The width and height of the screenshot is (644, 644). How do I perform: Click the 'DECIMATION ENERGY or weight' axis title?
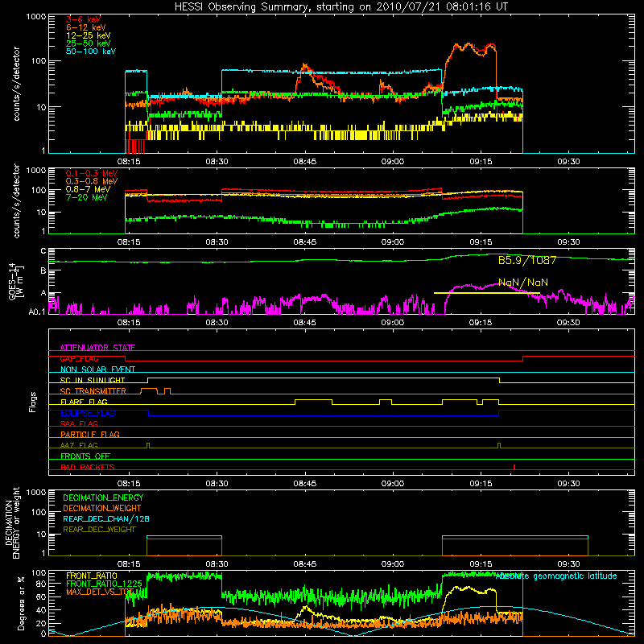[12, 522]
